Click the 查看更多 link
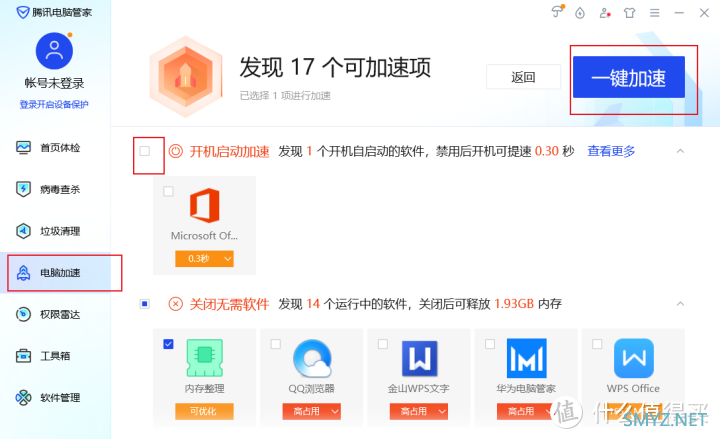The image size is (720, 439). [x=611, y=151]
